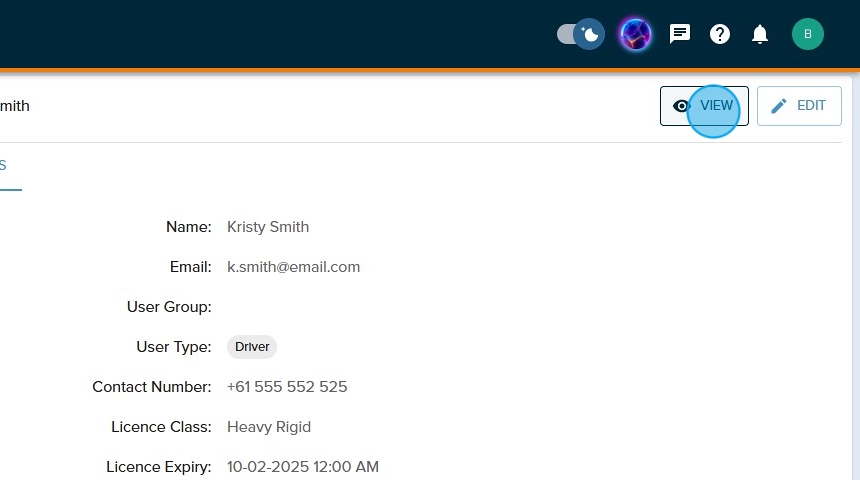Click the eye icon in the VIEW button
The width and height of the screenshot is (860, 480).
[x=682, y=106]
